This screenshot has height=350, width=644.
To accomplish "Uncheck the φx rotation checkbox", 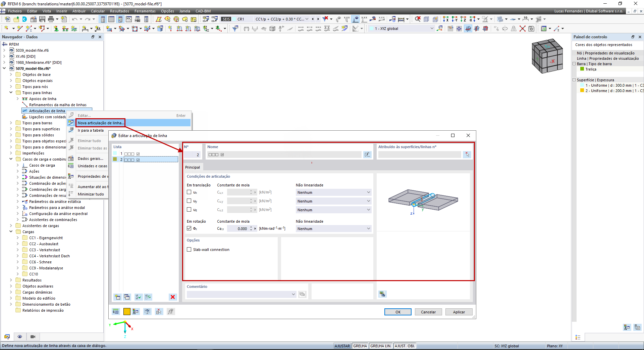I will click(x=189, y=228).
